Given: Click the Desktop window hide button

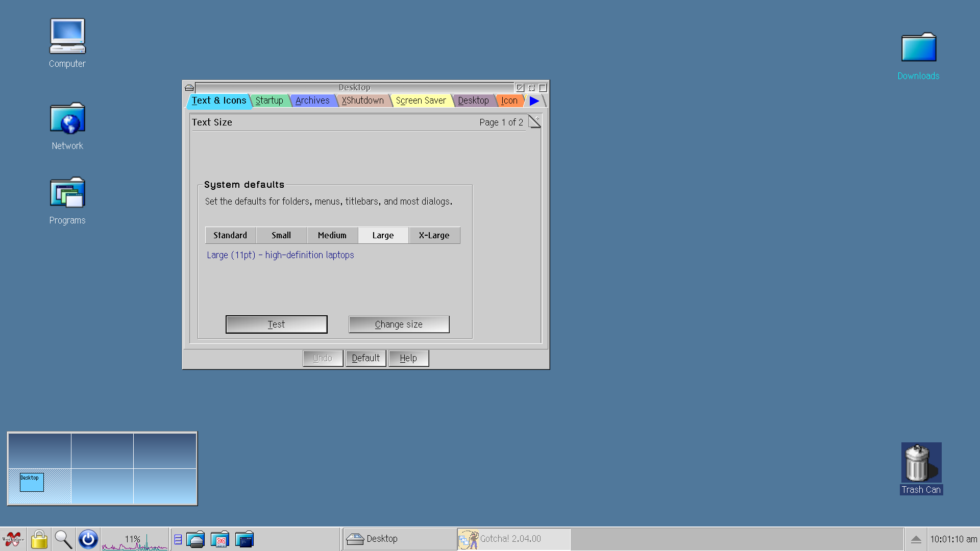Looking at the screenshot, I should [x=531, y=88].
